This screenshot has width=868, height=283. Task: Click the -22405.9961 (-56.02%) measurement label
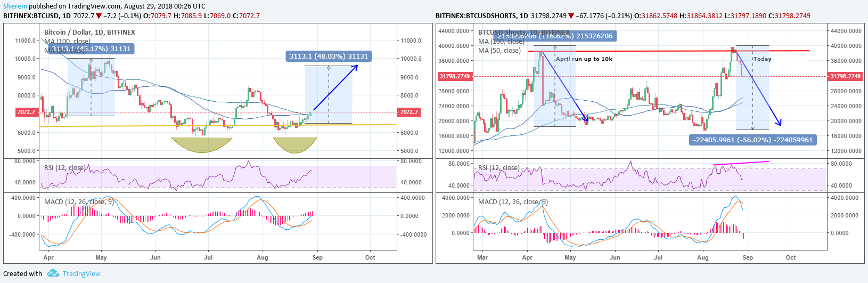[752, 140]
